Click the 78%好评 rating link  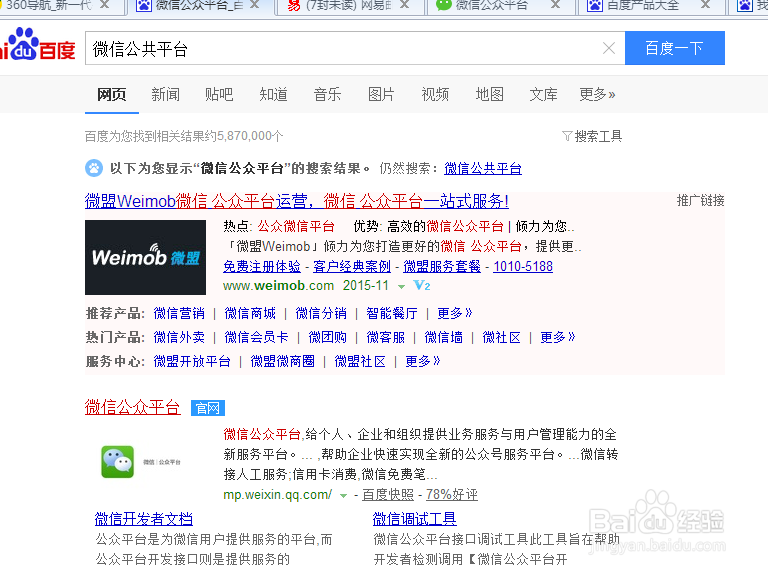point(452,495)
